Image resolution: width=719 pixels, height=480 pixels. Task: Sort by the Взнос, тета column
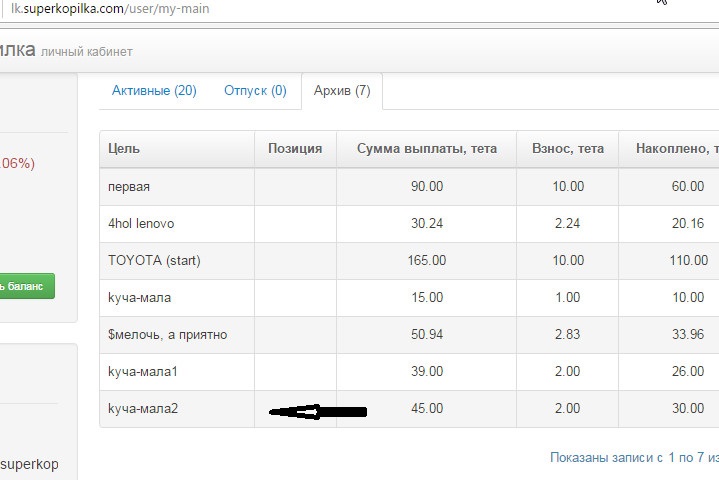(567, 149)
